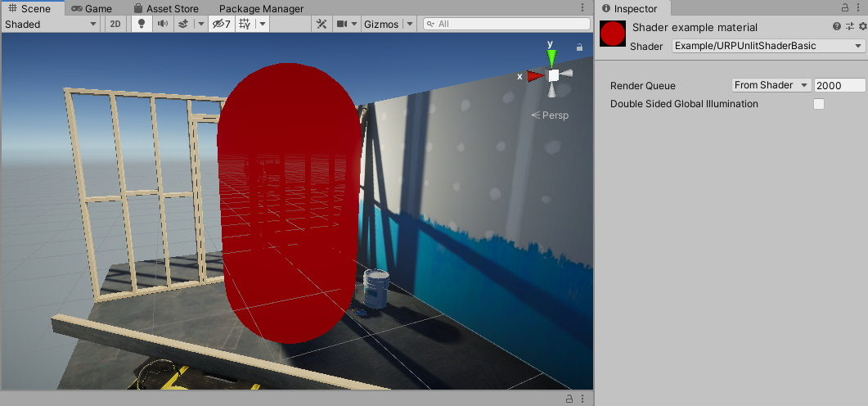
Task: Toggle hidden objects visibility (eye icon with 7)
Action: (221, 24)
